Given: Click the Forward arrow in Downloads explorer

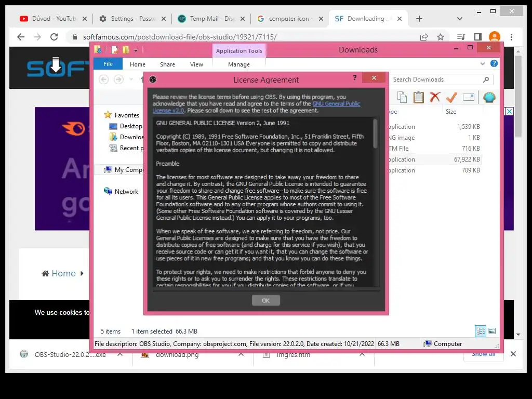Looking at the screenshot, I should point(118,79).
